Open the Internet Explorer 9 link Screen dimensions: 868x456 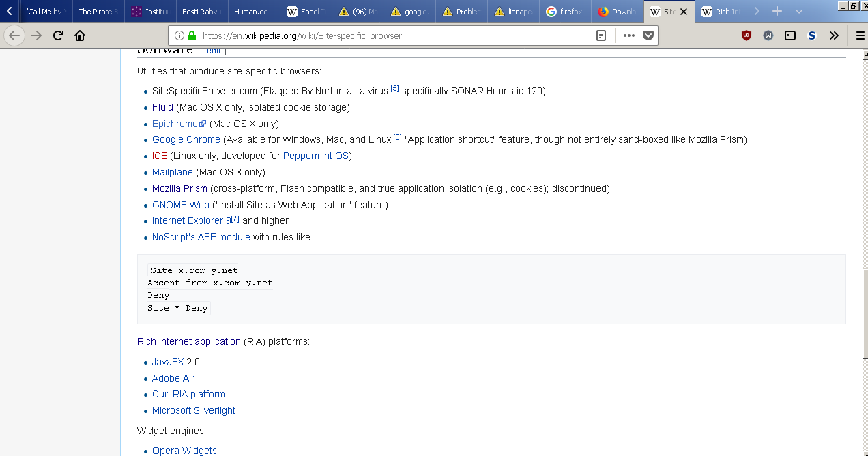click(x=192, y=220)
